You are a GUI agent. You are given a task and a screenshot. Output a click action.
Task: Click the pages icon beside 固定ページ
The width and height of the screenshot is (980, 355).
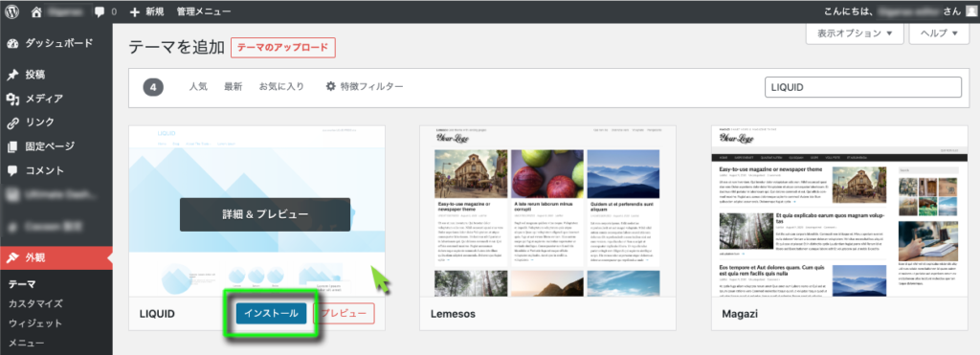tap(12, 146)
